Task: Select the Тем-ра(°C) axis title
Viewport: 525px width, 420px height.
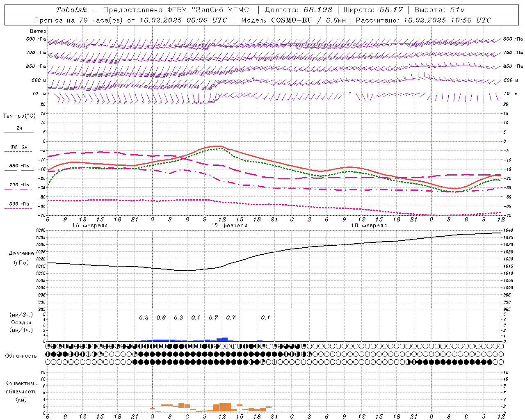Action: (19, 116)
